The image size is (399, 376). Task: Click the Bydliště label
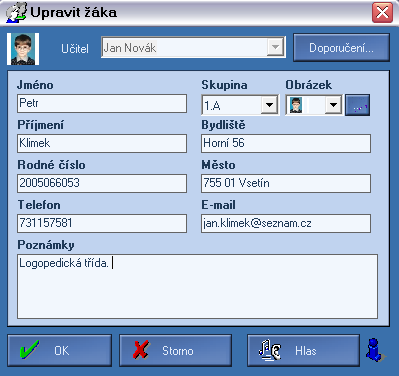(223, 125)
